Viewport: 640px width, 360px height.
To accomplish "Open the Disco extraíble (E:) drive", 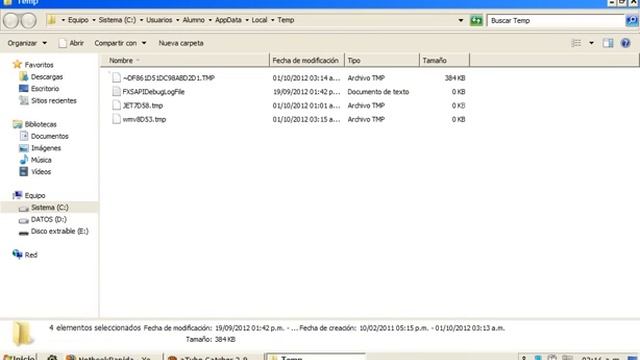I will (x=60, y=231).
